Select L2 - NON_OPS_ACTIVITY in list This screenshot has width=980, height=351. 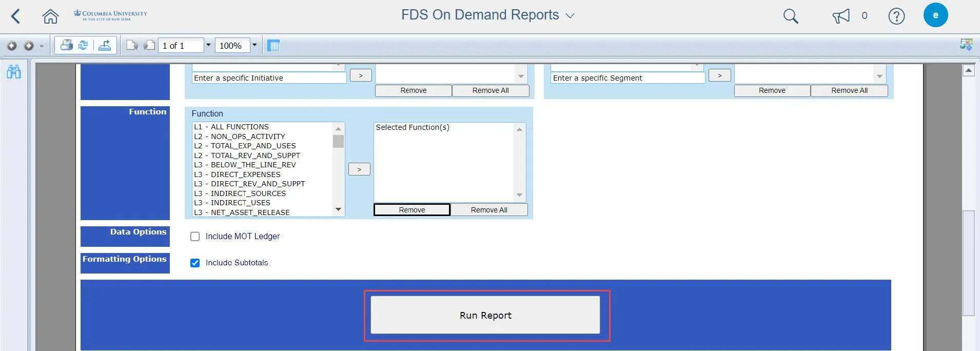262,136
